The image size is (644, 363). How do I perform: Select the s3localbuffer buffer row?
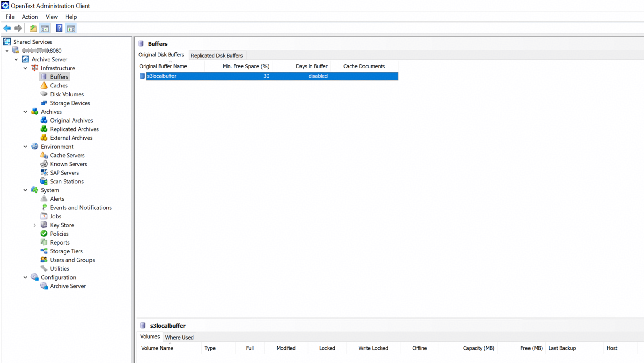point(272,76)
